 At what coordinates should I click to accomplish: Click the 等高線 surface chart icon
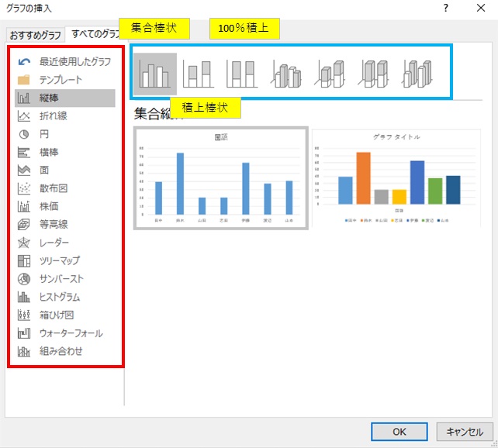pyautogui.click(x=24, y=225)
